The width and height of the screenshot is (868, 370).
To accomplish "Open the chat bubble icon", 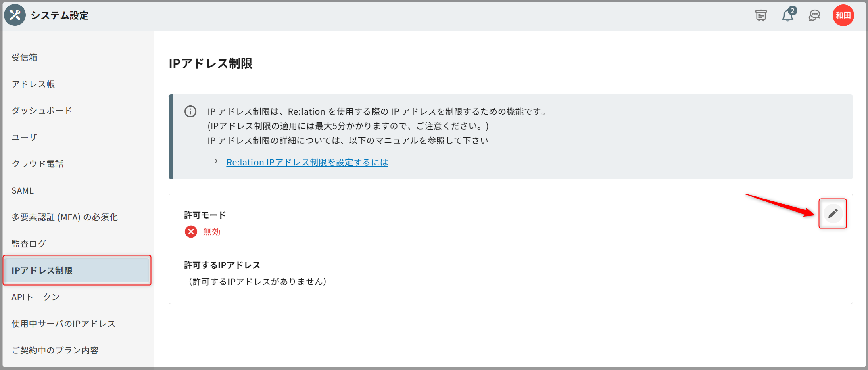I will pos(814,15).
